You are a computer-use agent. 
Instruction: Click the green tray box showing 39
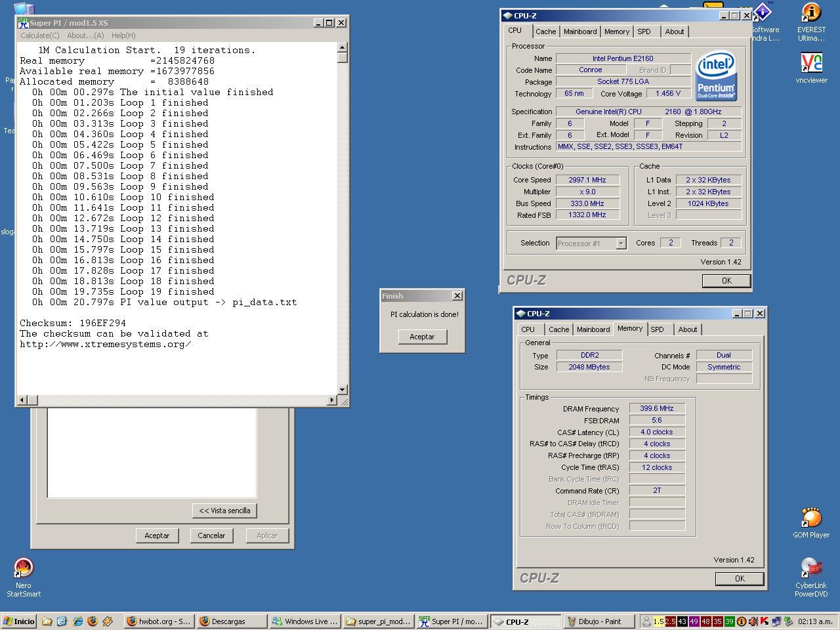click(x=729, y=621)
